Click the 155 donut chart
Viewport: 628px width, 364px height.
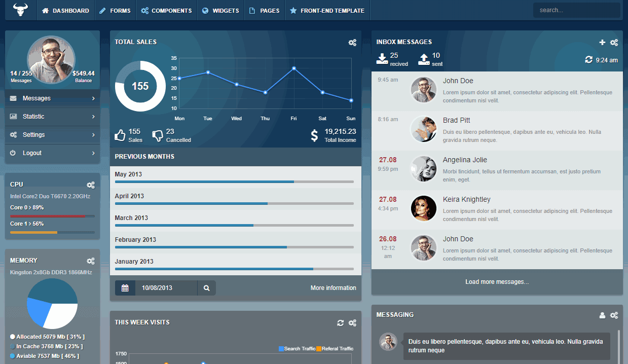tap(140, 86)
